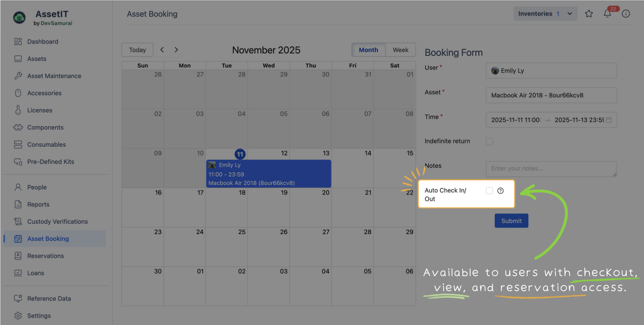Click the favorites star icon
This screenshot has width=644, height=325.
[x=589, y=14]
